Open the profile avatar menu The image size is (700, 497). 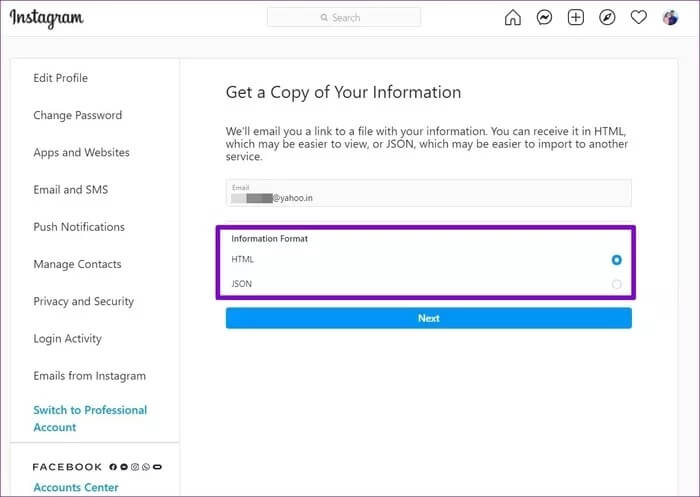click(x=670, y=18)
